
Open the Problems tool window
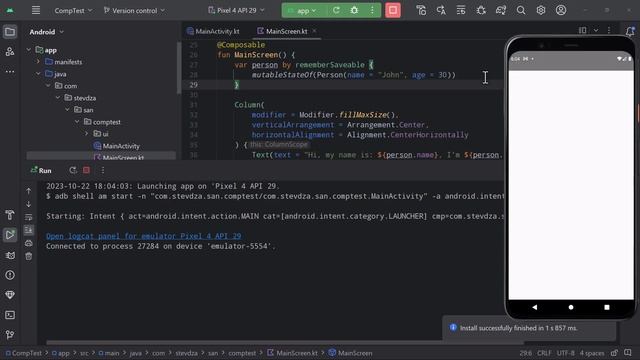10,275
